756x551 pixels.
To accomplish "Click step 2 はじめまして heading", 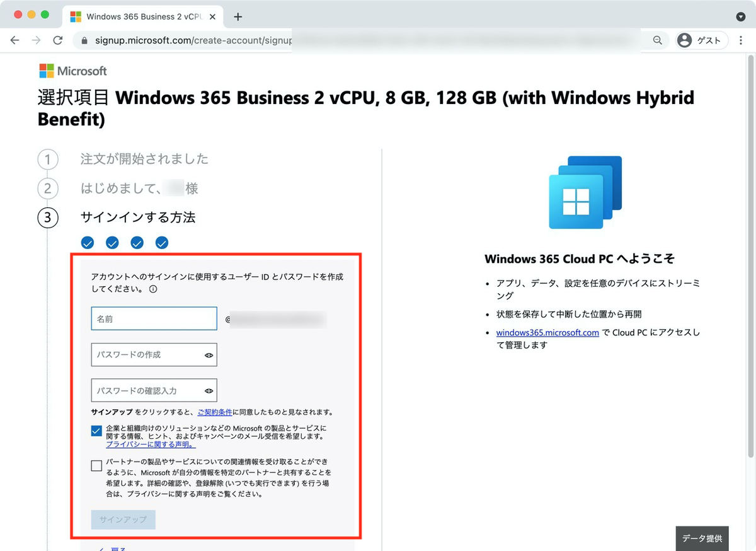I will pos(139,188).
